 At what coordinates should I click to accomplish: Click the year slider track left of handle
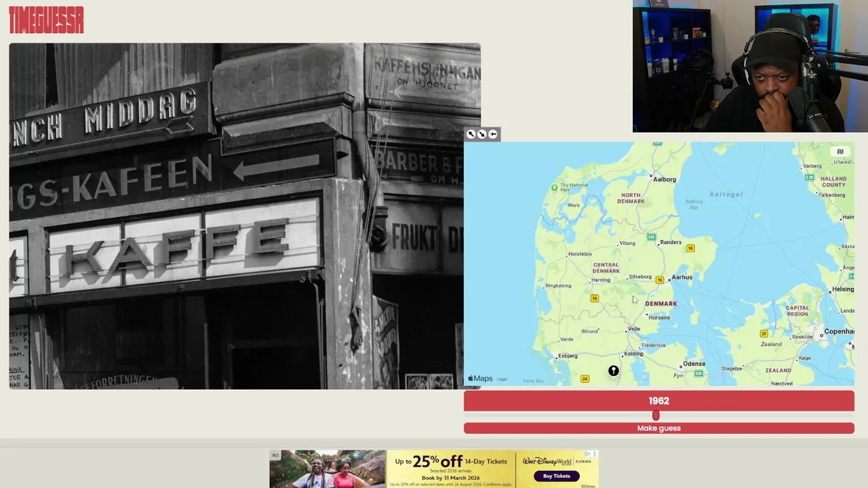[x=558, y=415]
